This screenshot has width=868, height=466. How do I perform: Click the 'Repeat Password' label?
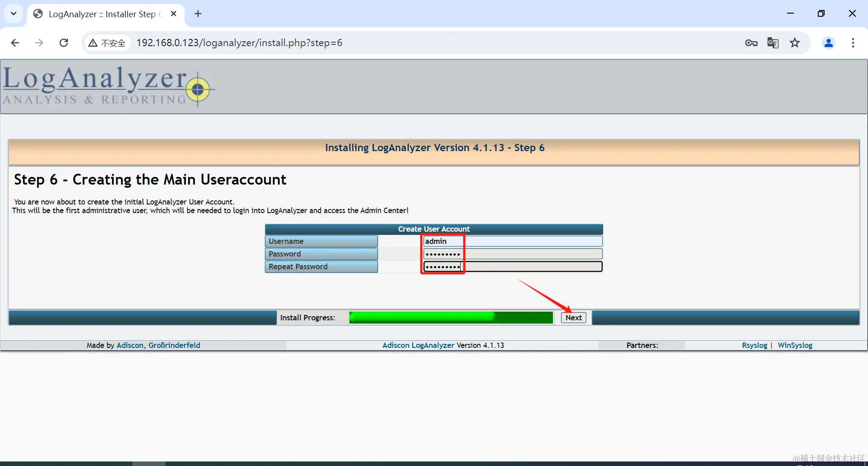pos(298,266)
